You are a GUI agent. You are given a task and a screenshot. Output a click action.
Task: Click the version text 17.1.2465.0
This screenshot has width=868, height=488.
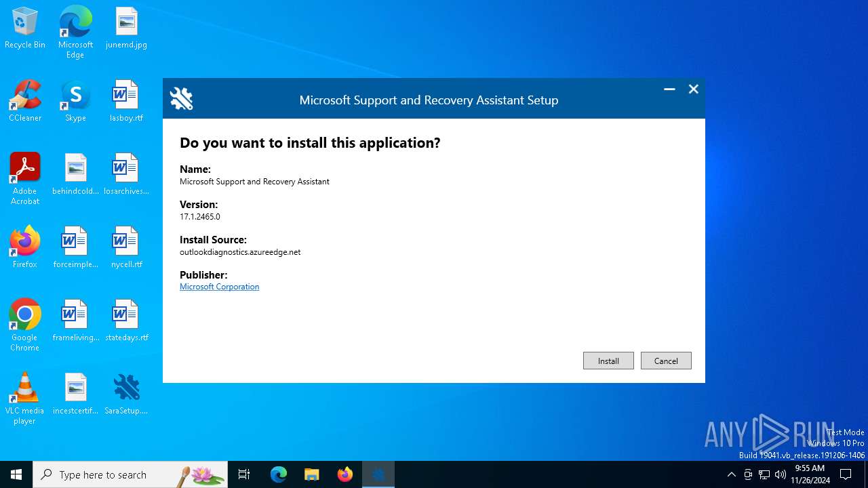pos(200,217)
